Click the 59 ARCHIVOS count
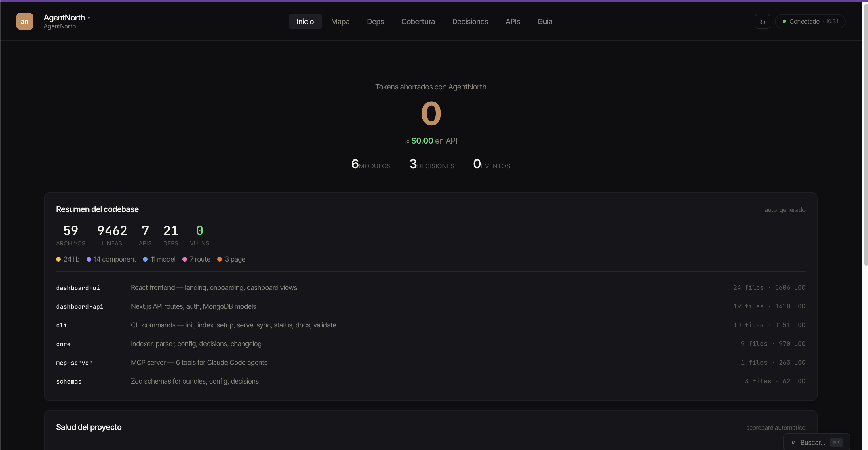The image size is (868, 450). pyautogui.click(x=71, y=235)
